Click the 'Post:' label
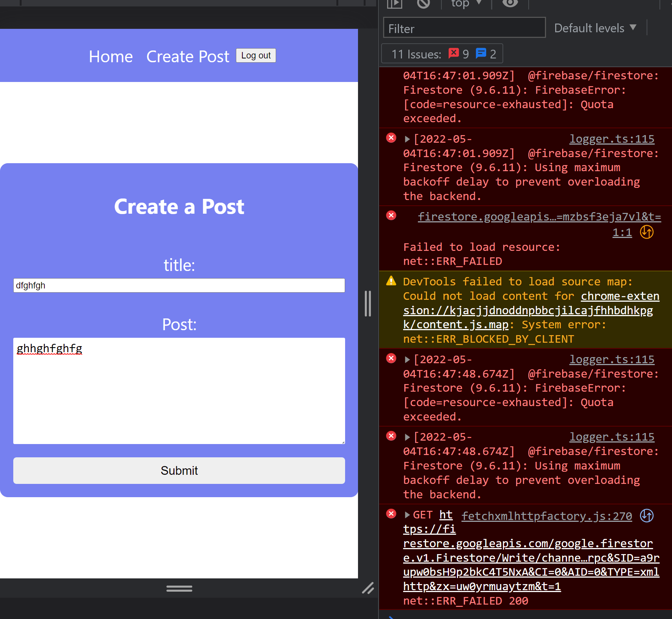 (179, 324)
